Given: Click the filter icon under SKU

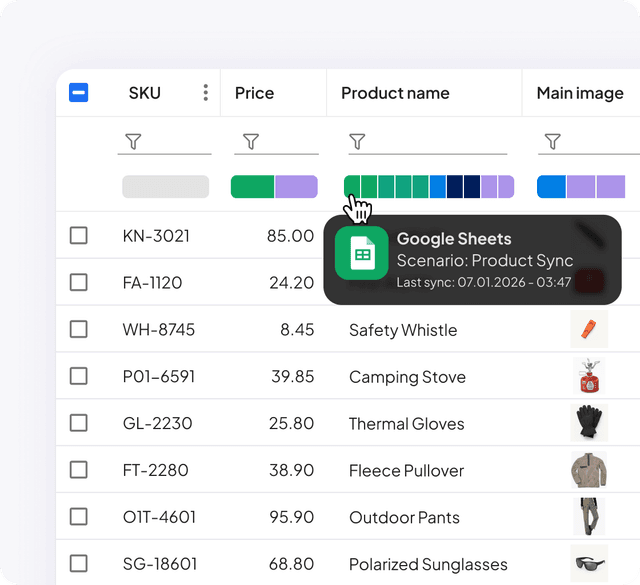Looking at the screenshot, I should pyautogui.click(x=133, y=143).
